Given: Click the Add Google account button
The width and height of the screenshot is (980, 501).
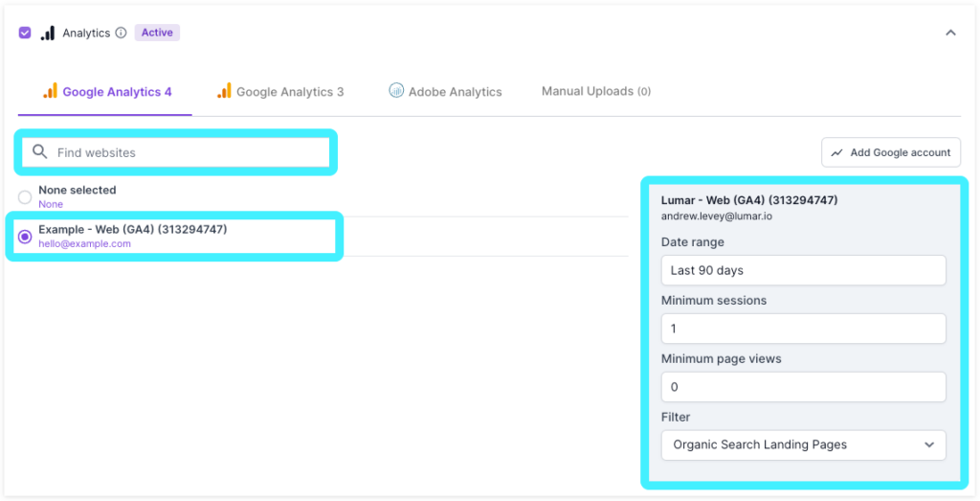Looking at the screenshot, I should [x=891, y=152].
